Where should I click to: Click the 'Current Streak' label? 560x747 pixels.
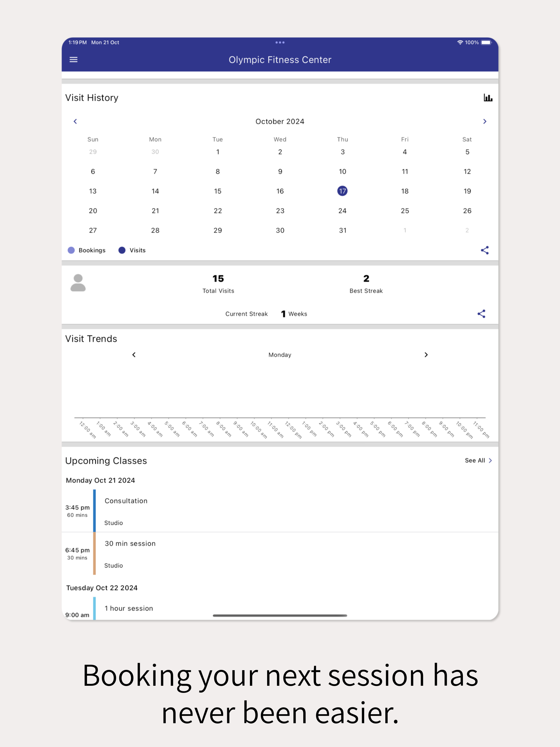tap(247, 314)
